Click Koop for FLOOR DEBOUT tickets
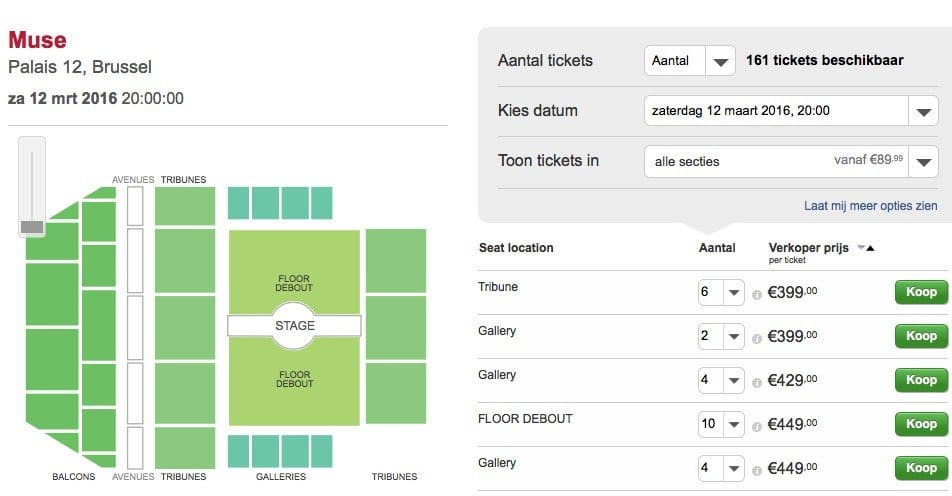 point(921,424)
